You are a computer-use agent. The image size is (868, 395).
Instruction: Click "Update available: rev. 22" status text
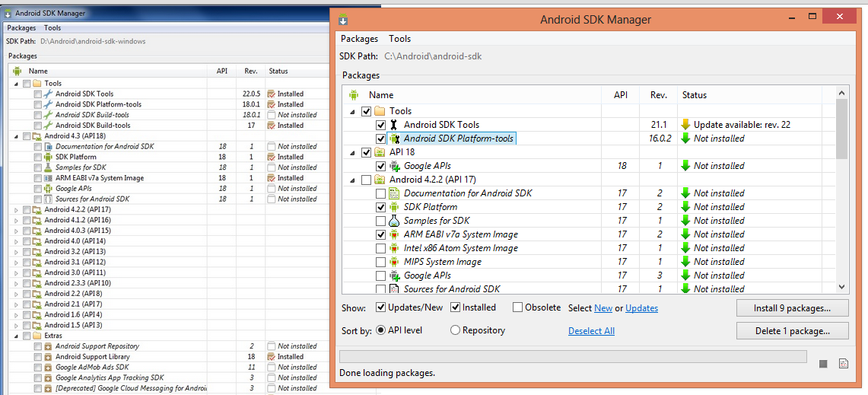(742, 125)
